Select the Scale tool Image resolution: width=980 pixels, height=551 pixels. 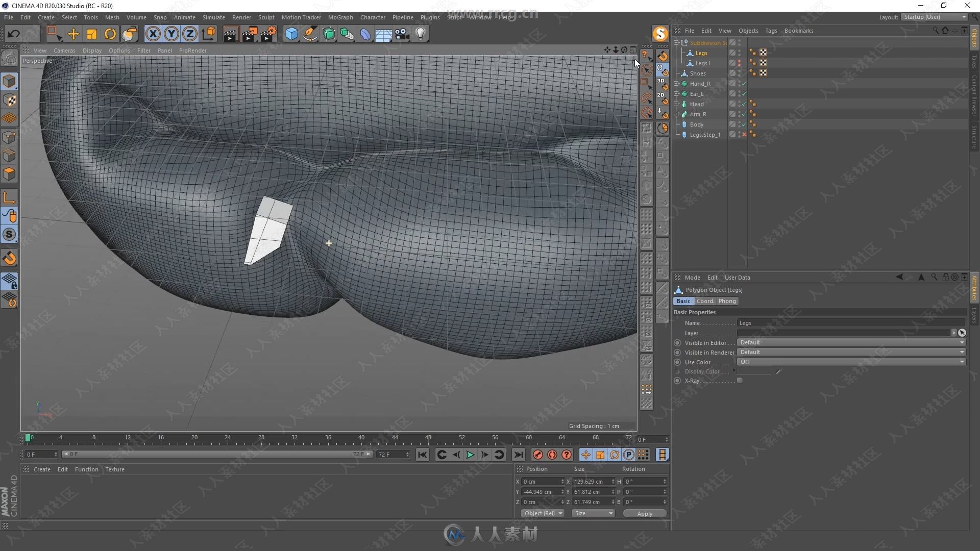tap(92, 34)
